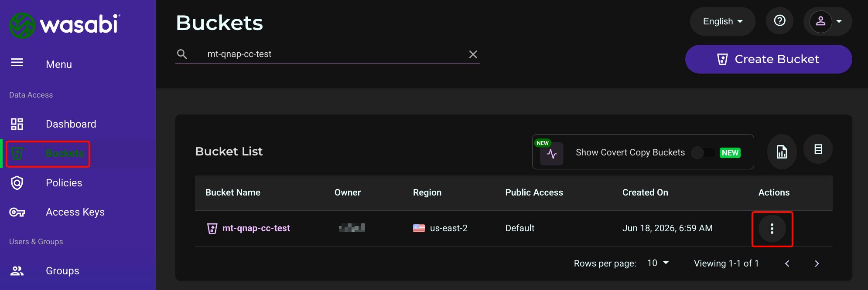Open the Dashboard icon in sidebar
Viewport: 868px width, 290px height.
[x=17, y=124]
